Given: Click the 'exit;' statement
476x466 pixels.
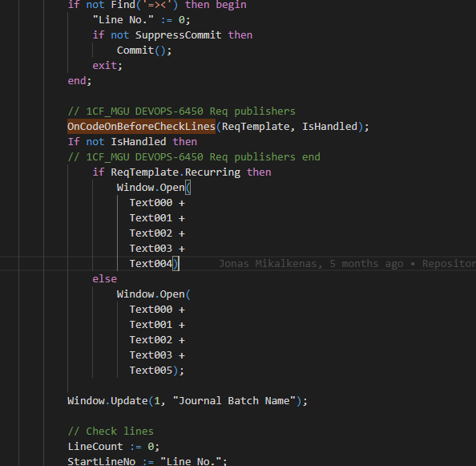Looking at the screenshot, I should (107, 66).
